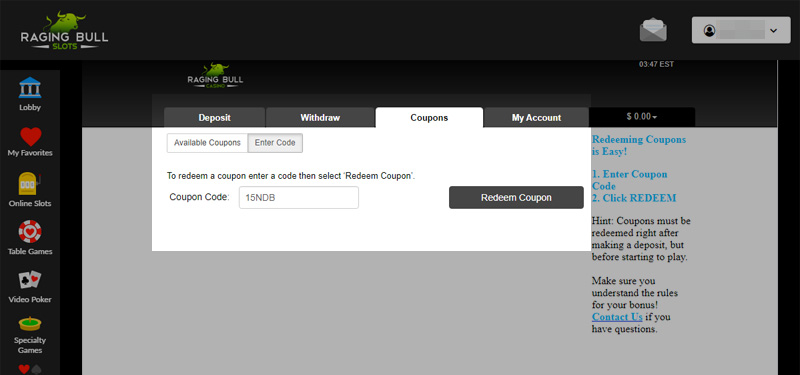The height and width of the screenshot is (375, 800).
Task: Click the Raging Bull Casino cashier logo
Action: [x=215, y=76]
